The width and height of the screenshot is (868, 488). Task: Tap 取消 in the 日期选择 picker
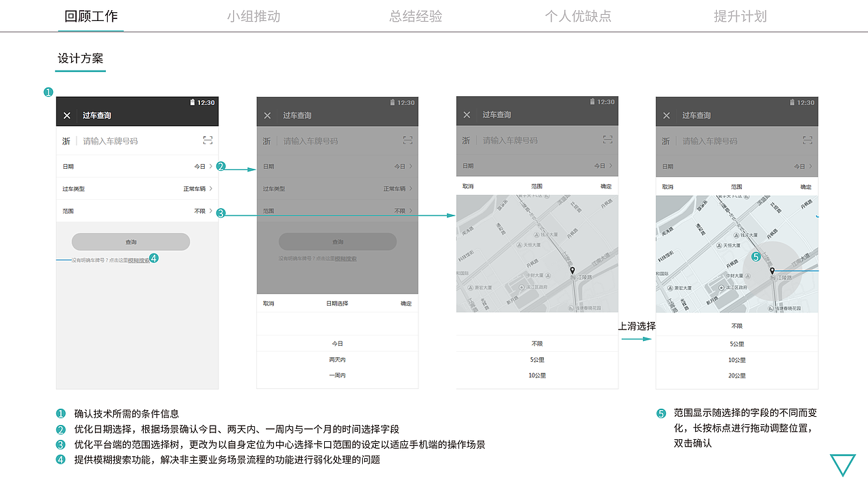point(269,304)
